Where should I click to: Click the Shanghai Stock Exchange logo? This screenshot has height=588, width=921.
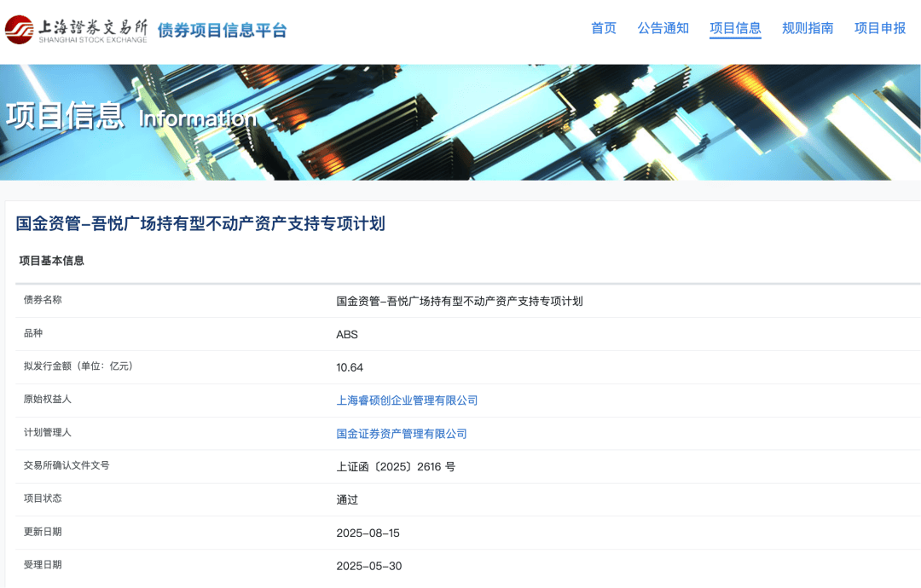click(77, 30)
